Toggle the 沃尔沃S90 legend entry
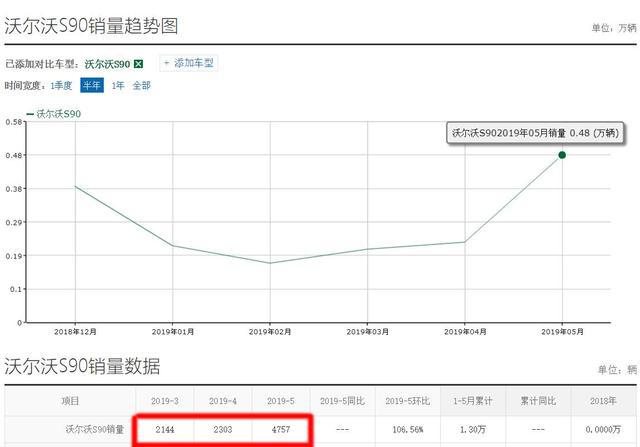 54,114
